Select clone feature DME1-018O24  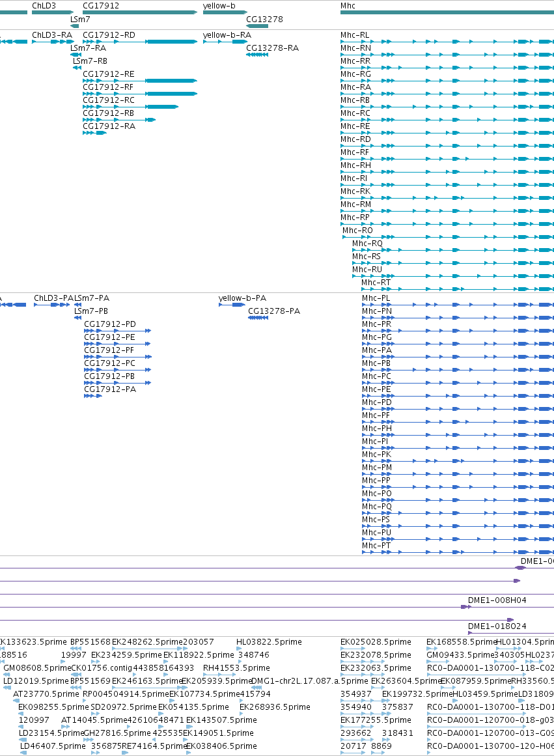point(497,627)
